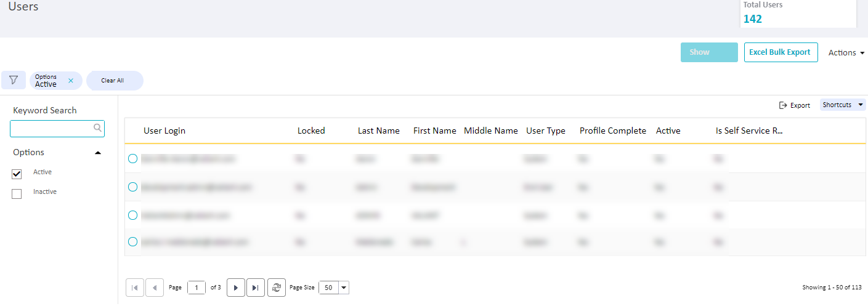This screenshot has height=306, width=868.
Task: Open the Page Size dropdown
Action: tap(344, 288)
